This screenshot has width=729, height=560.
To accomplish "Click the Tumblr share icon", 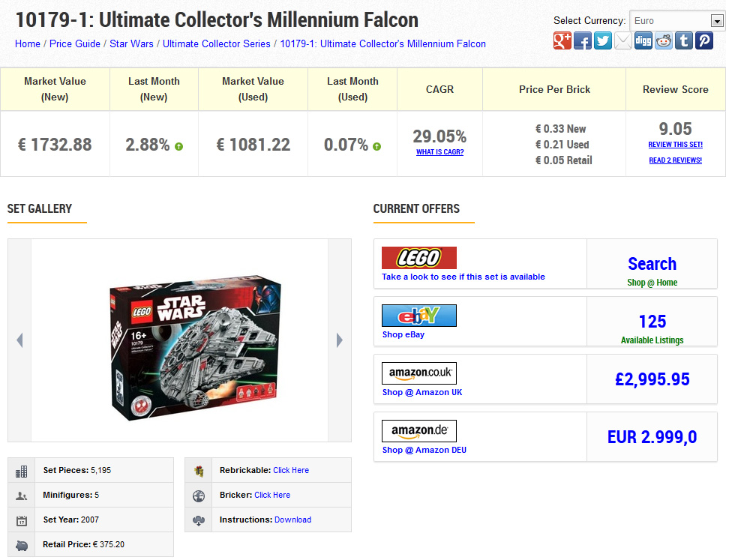I will [684, 41].
